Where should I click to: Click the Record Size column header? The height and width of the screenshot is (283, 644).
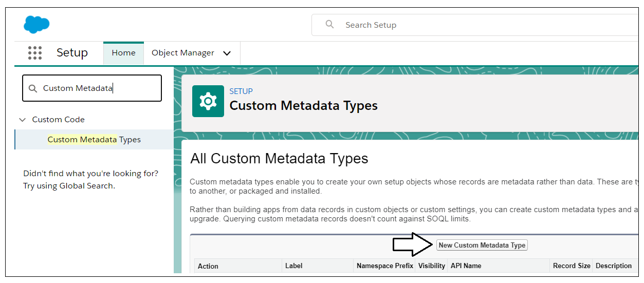point(572,266)
